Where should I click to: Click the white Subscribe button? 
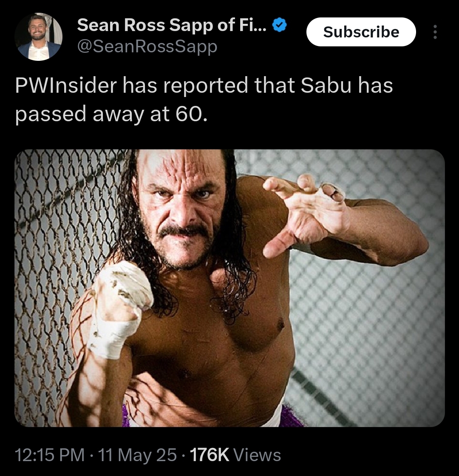pos(361,32)
